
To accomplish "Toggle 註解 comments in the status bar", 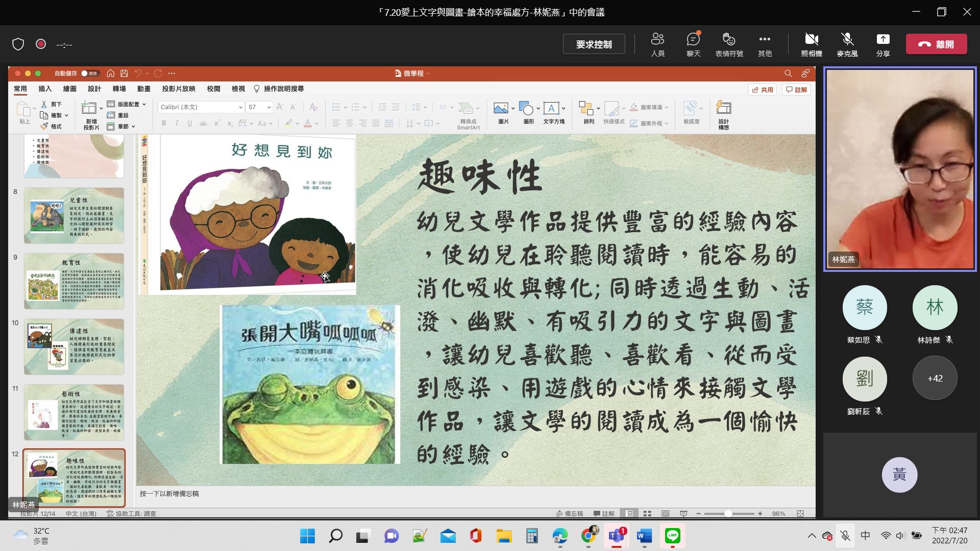I will (x=604, y=514).
